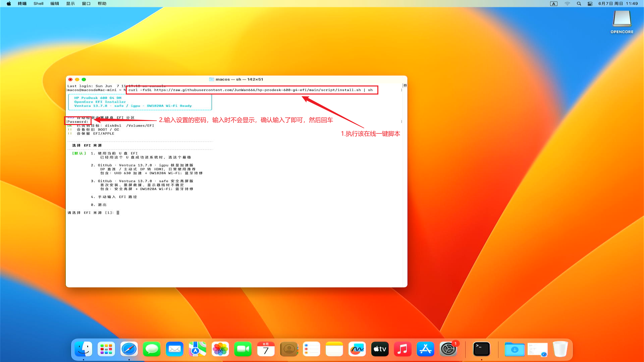The width and height of the screenshot is (644, 362).
Task: Click date and time in menu bar
Action: (618, 4)
